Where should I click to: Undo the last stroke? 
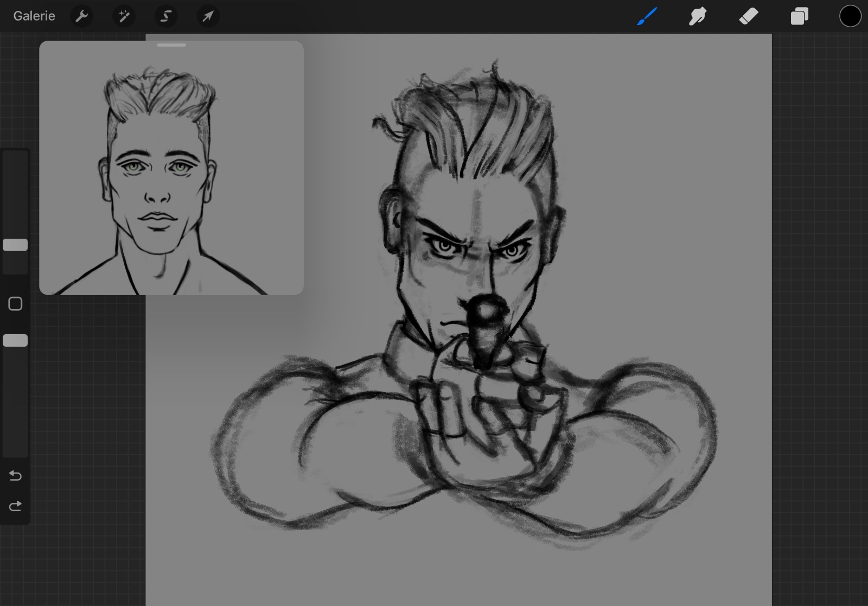pos(15,476)
